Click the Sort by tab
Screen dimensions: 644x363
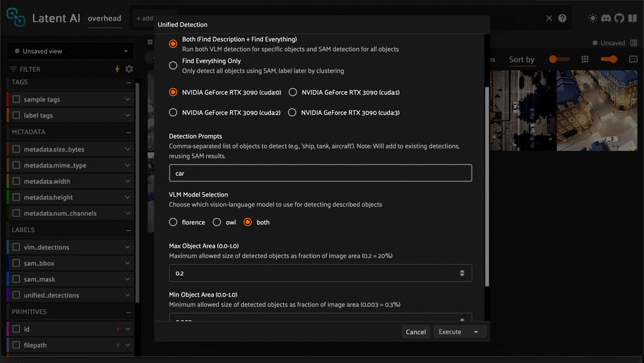pos(522,60)
